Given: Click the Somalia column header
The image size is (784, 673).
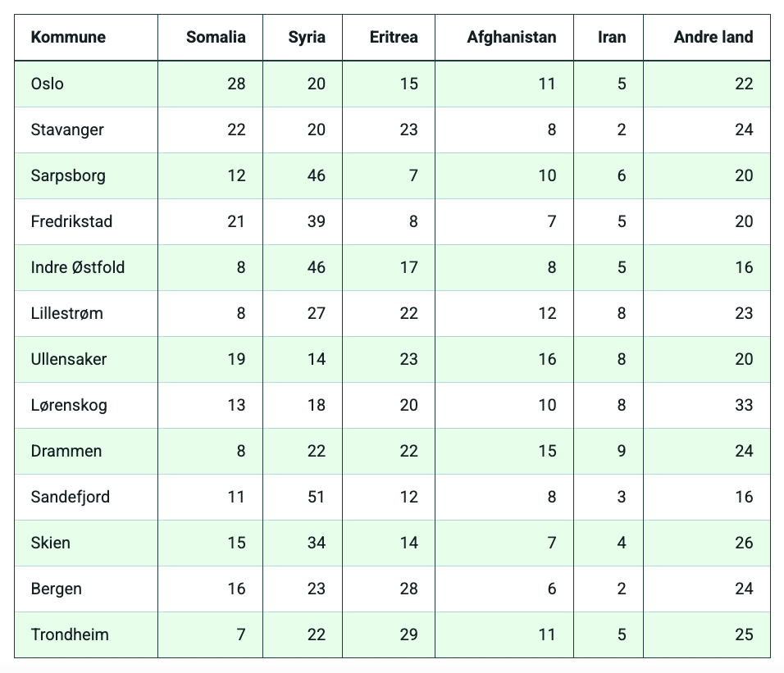Looking at the screenshot, I should pyautogui.click(x=216, y=37).
